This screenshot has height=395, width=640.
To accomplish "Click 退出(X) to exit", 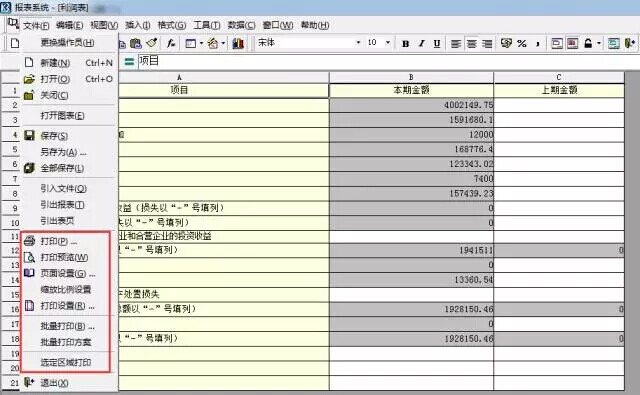I will 54,383.
